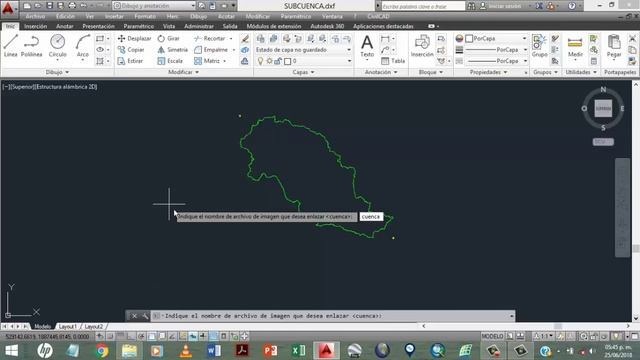Activate the Matriz array tool
The height and width of the screenshot is (360, 640).
click(207, 61)
